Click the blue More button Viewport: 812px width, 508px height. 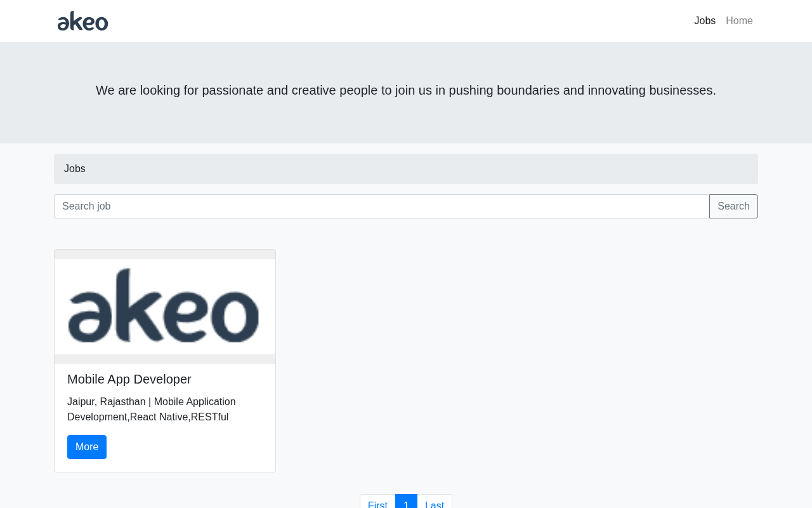(x=87, y=447)
